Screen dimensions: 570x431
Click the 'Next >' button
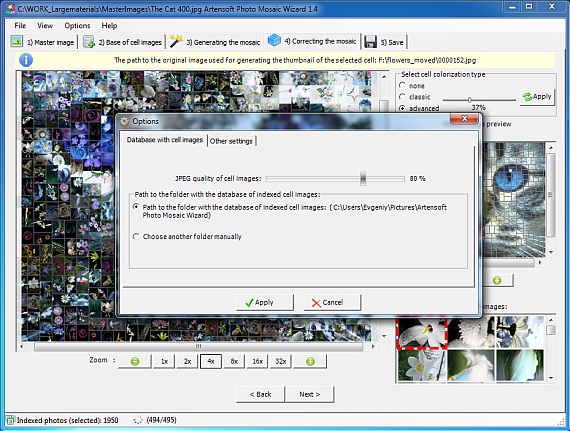click(309, 394)
